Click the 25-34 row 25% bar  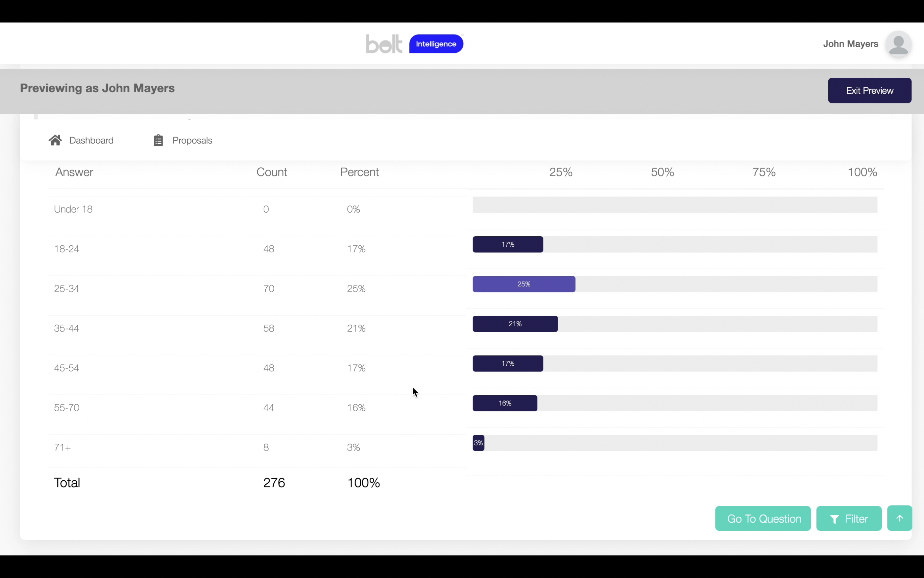click(524, 284)
